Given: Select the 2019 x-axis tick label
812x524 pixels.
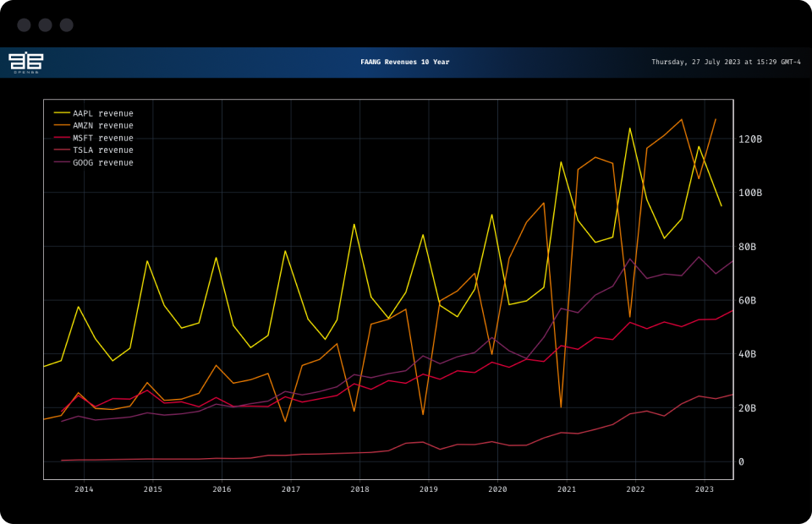Looking at the screenshot, I should [x=429, y=489].
